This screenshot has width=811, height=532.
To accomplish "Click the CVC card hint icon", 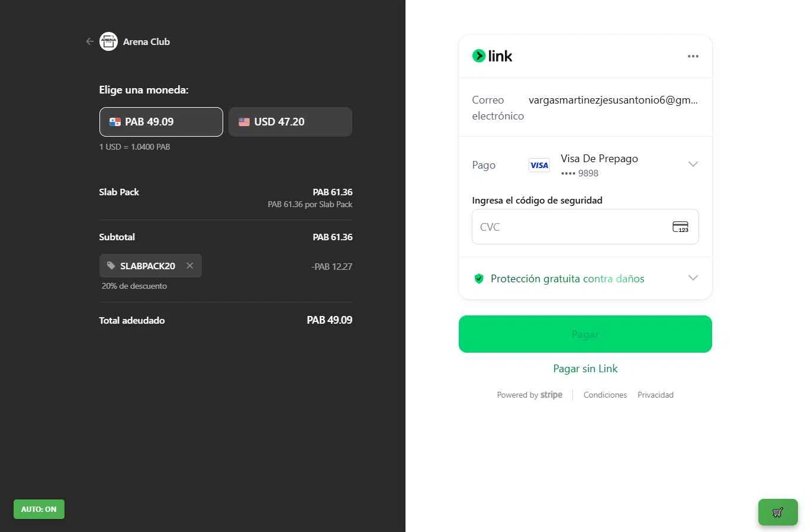I will (x=680, y=227).
